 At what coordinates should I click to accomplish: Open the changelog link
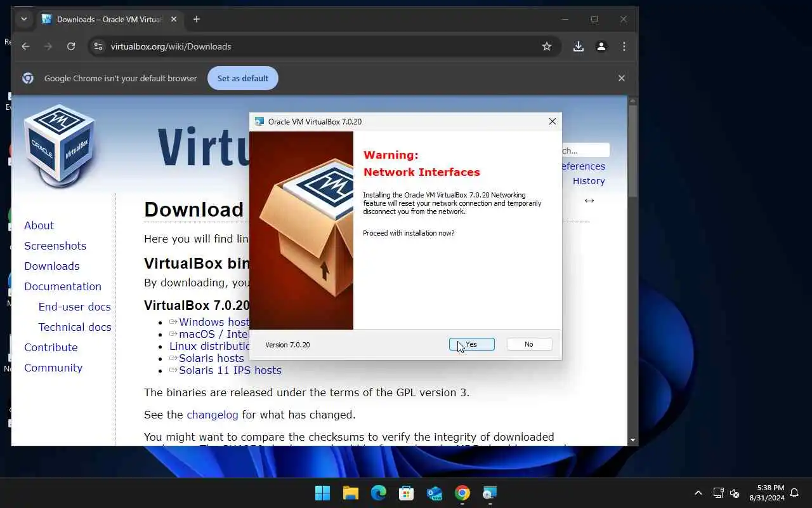(213, 415)
